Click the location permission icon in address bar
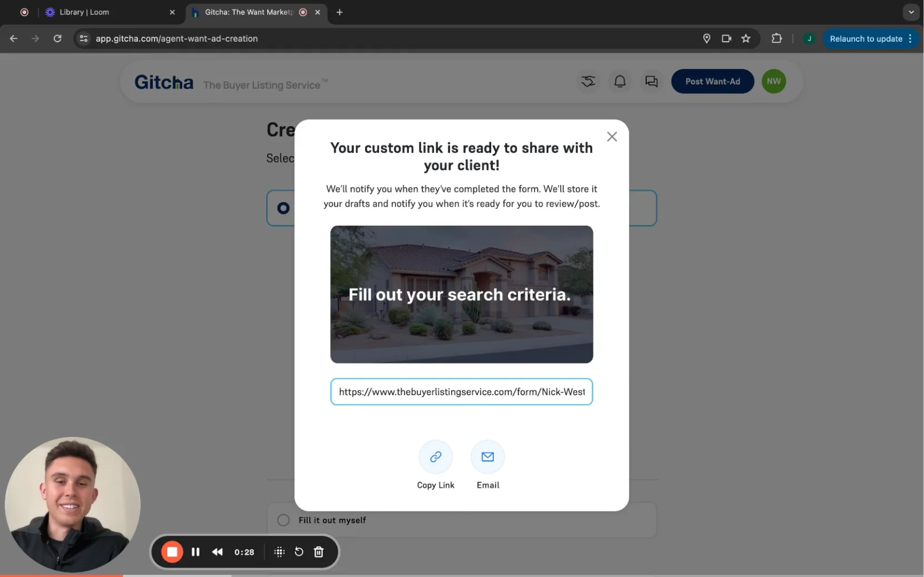The height and width of the screenshot is (577, 924). click(x=707, y=38)
